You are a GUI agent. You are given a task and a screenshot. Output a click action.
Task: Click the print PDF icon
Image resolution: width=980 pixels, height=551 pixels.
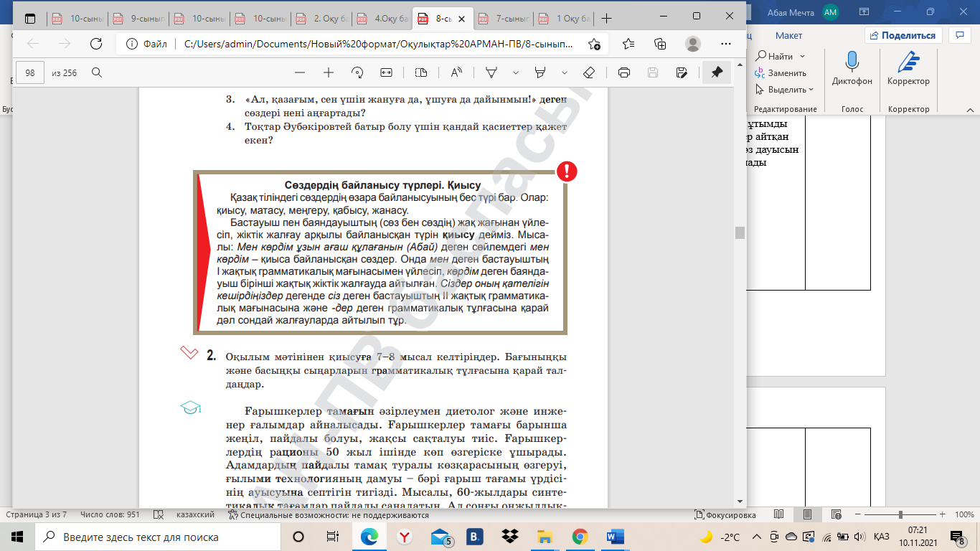(624, 72)
